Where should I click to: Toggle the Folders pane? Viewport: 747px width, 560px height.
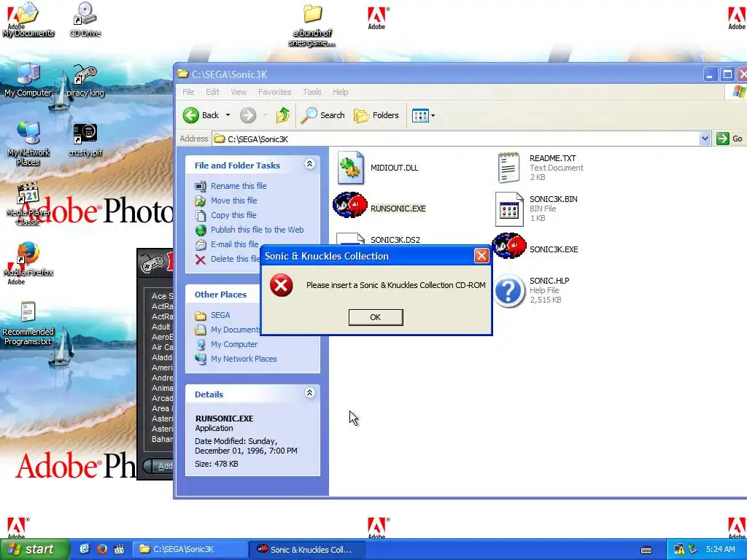pos(376,115)
